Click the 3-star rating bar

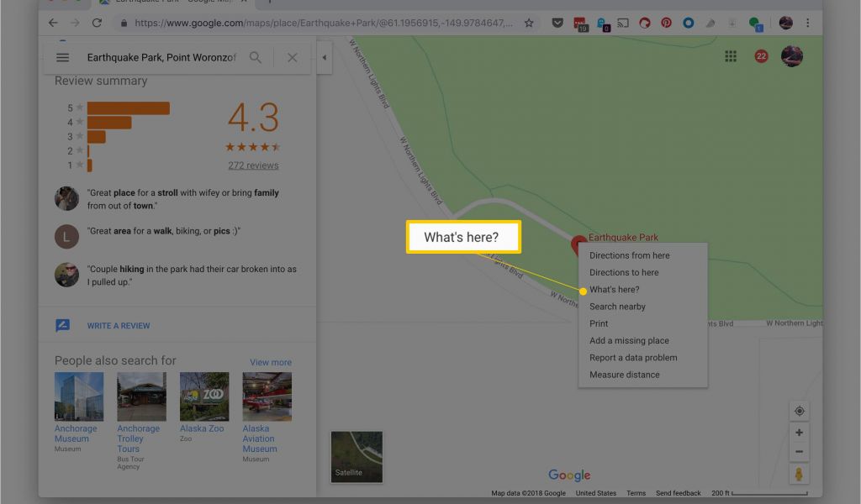click(x=97, y=137)
